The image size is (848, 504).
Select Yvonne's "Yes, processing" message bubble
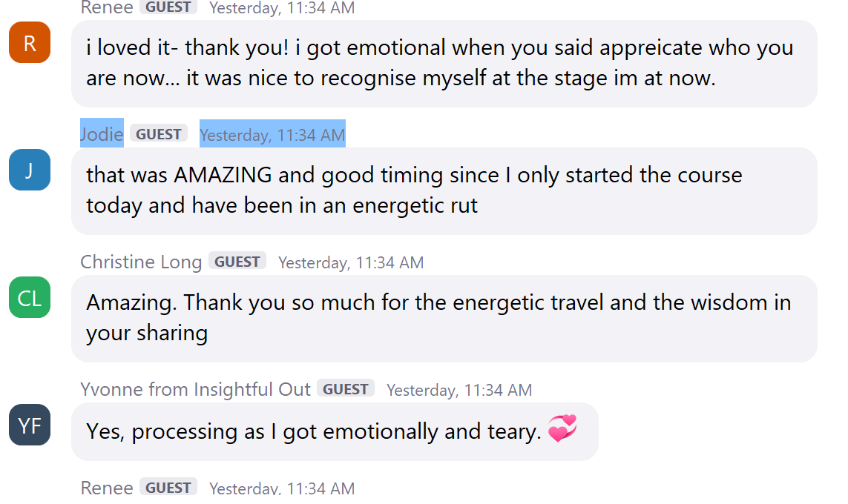point(334,431)
